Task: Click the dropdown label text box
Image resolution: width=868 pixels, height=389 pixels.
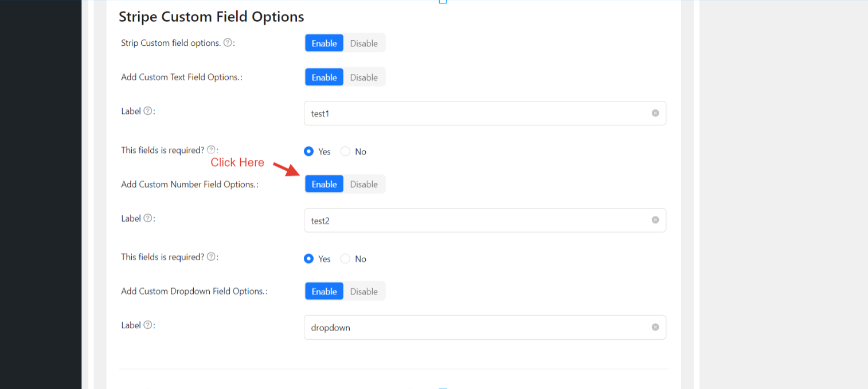Action: click(x=476, y=327)
